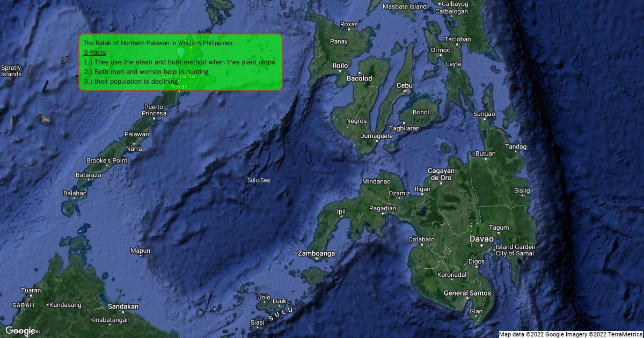This screenshot has height=338, width=644.
Task: Click the Bacolod label on Negros
Action: 359,78
